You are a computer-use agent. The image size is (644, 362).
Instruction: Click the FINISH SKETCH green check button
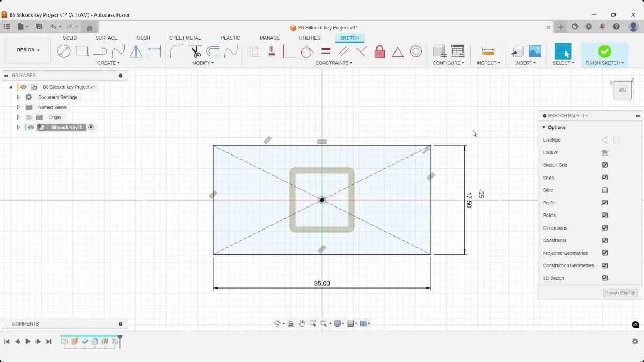pos(605,51)
